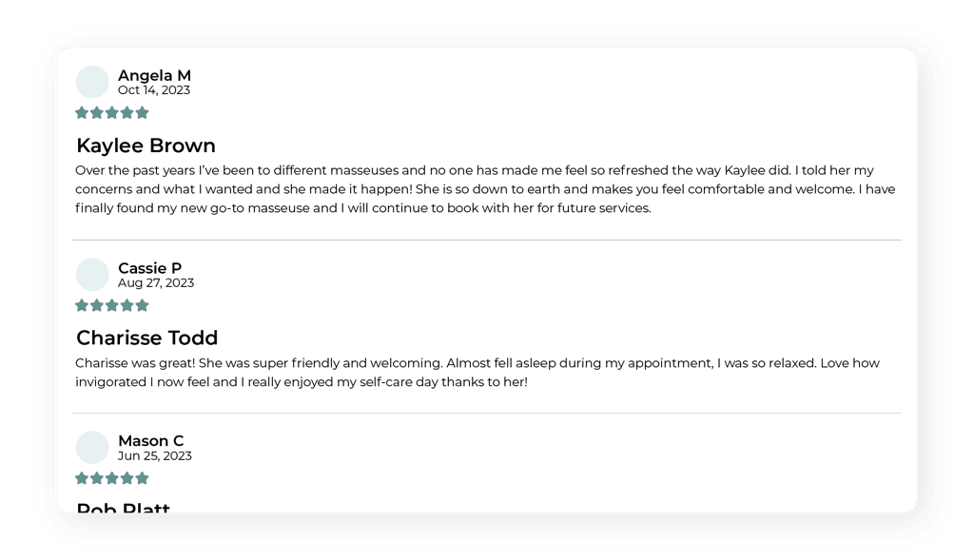Click the Oct 14, 2023 review date
Image resolution: width=974 pixels, height=560 pixels.
153,90
